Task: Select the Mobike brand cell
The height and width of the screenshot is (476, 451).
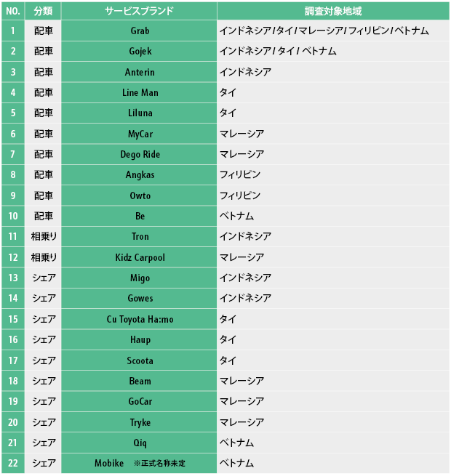Action: 140,463
